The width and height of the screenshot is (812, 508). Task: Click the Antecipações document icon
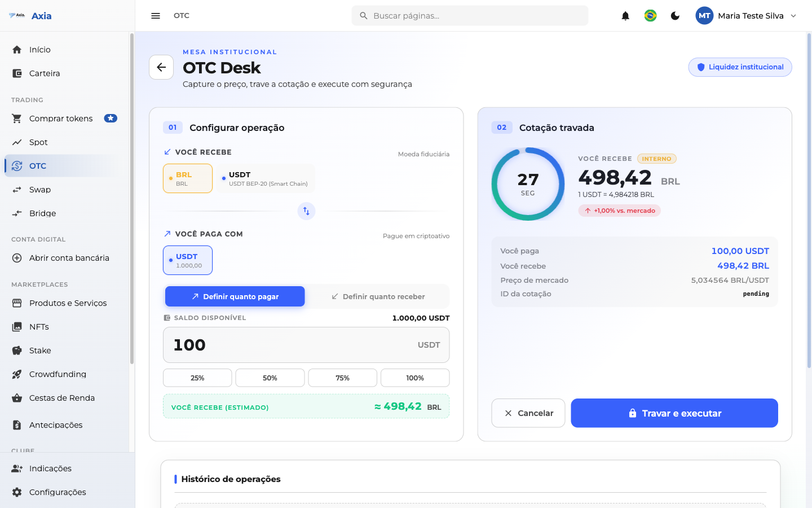pyautogui.click(x=17, y=425)
